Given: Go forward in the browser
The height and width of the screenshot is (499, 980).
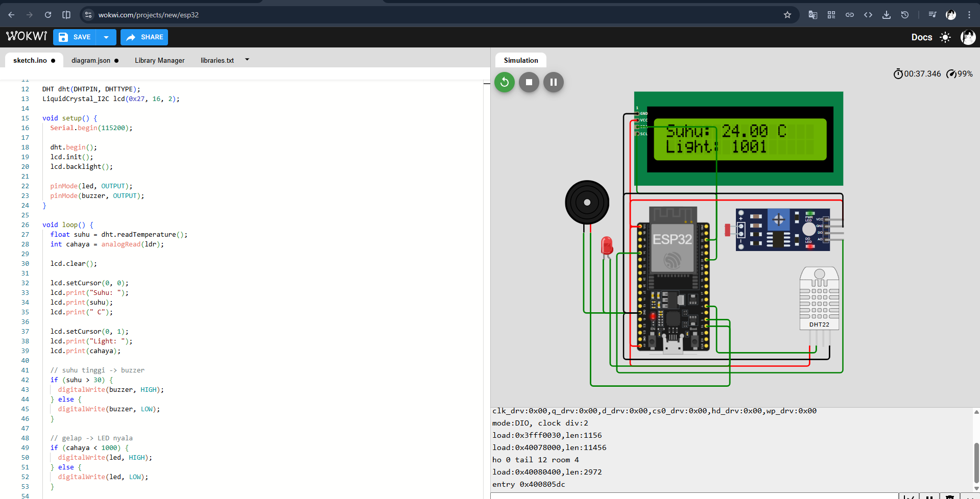Looking at the screenshot, I should (30, 15).
